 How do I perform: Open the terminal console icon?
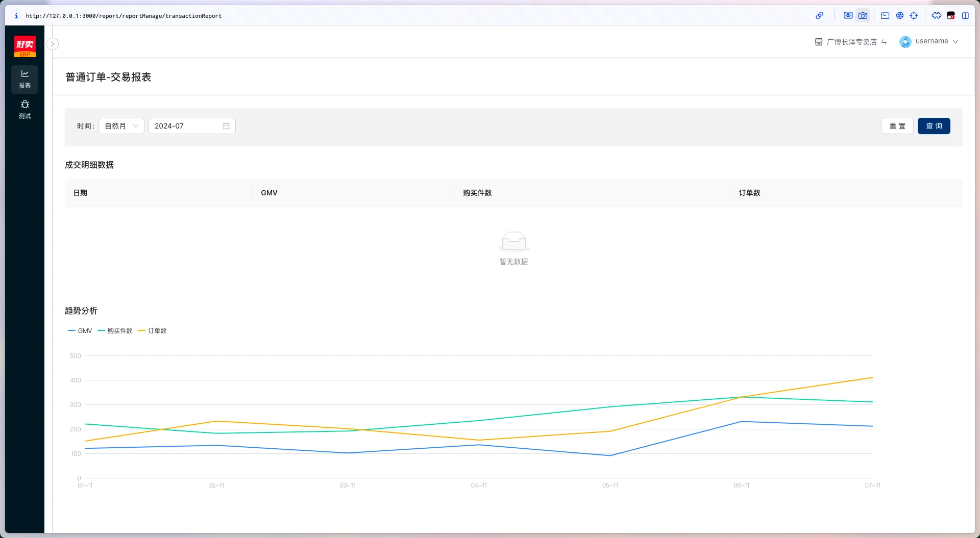pos(885,16)
